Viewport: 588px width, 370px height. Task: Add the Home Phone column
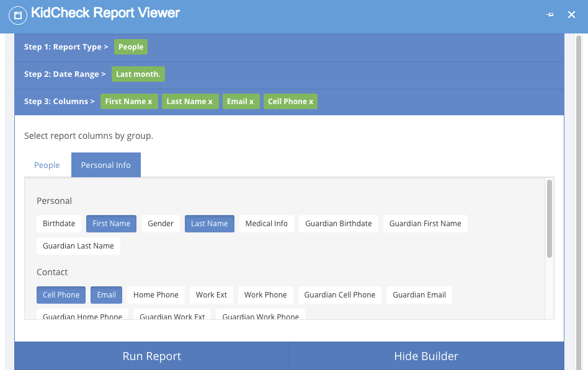(156, 295)
